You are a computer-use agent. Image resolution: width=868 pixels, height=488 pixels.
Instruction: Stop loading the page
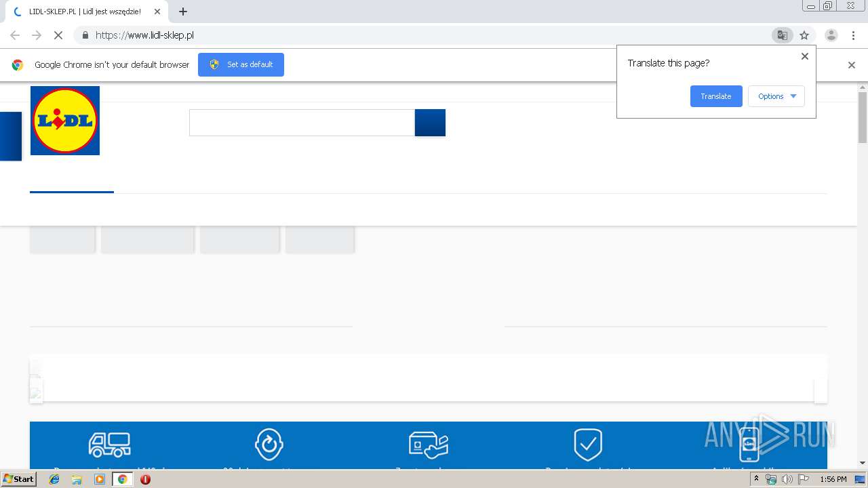(58, 35)
